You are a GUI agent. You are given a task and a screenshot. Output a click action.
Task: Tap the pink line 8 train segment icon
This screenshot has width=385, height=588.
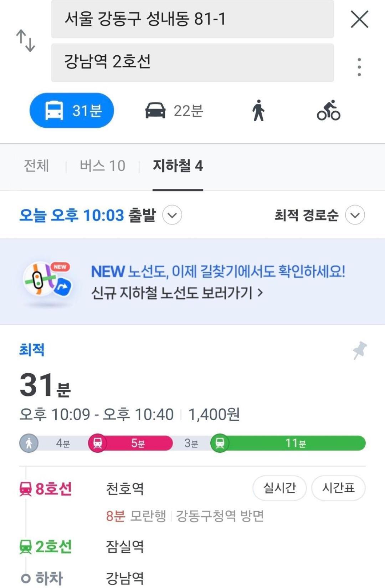[x=97, y=443]
